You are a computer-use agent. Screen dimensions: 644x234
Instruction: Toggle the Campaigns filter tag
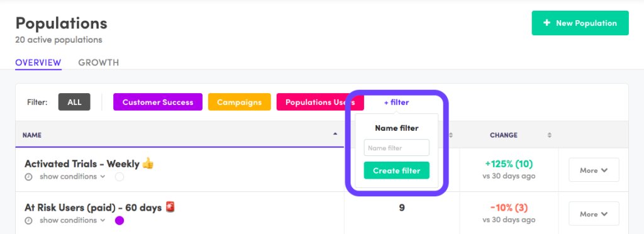click(x=240, y=103)
